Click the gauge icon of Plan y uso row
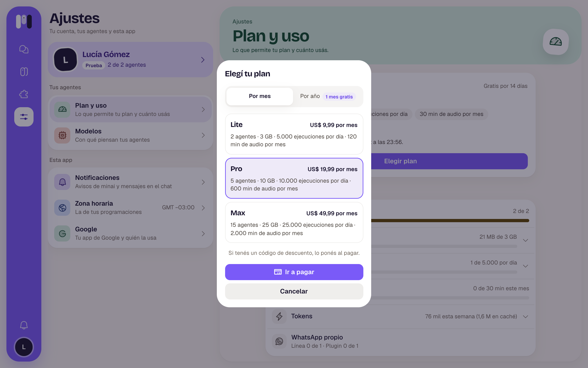This screenshot has width=588, height=368. click(62, 109)
